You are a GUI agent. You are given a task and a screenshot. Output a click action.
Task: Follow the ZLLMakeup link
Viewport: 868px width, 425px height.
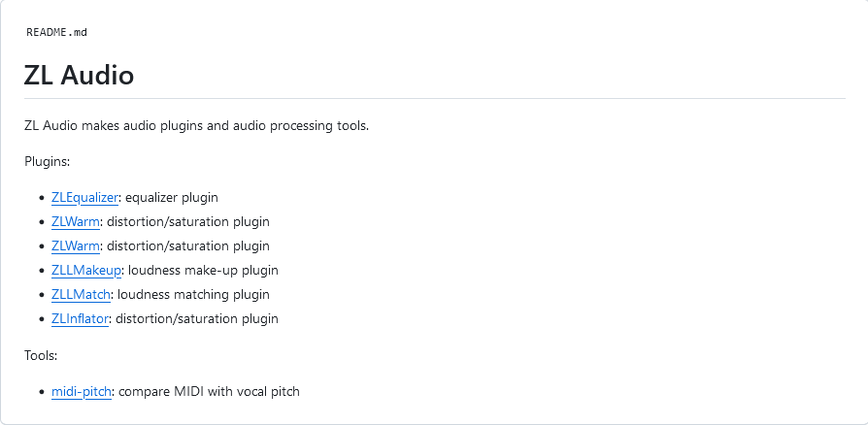click(x=86, y=271)
